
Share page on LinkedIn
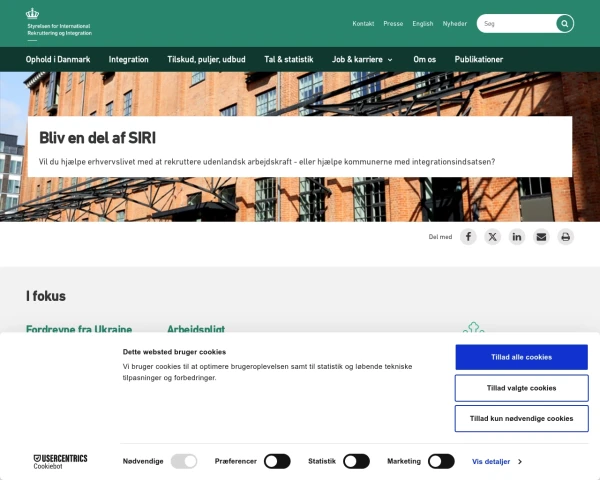coord(517,237)
